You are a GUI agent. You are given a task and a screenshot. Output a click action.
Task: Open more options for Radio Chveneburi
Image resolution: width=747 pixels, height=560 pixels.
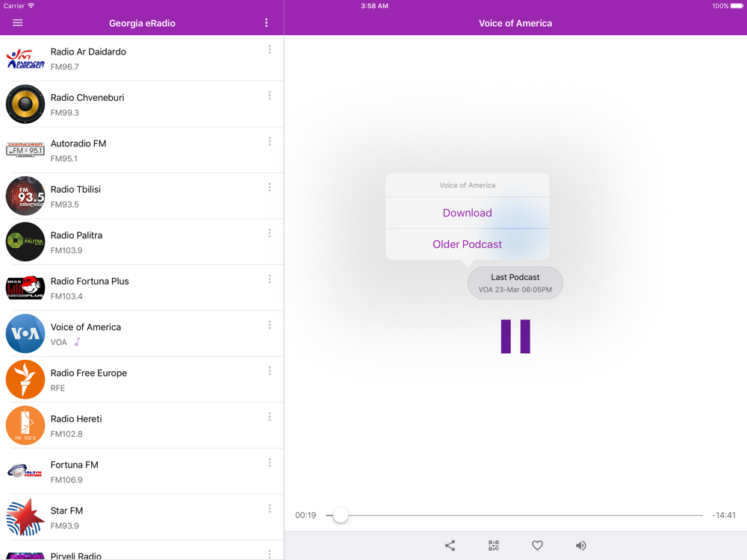270,96
